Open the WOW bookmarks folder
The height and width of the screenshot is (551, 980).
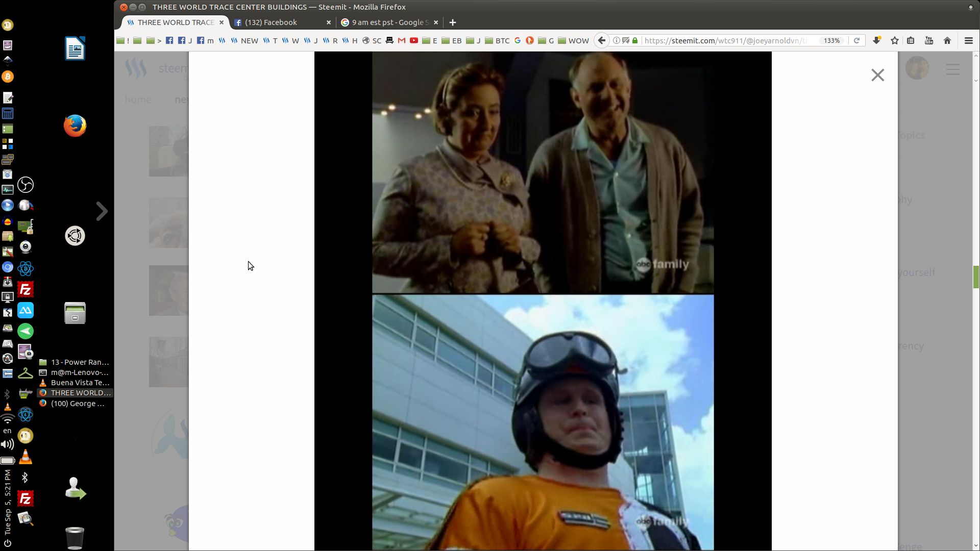(573, 41)
